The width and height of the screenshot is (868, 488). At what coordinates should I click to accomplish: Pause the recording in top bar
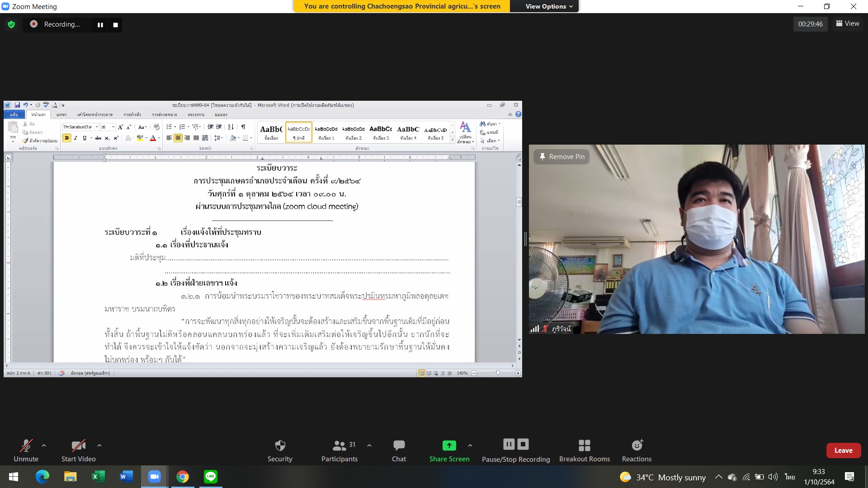coord(100,25)
